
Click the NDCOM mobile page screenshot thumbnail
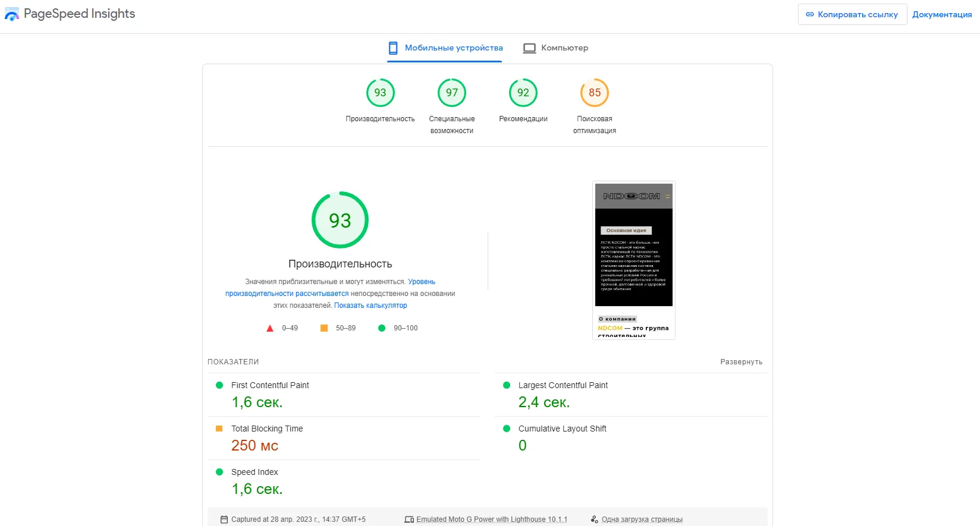634,260
